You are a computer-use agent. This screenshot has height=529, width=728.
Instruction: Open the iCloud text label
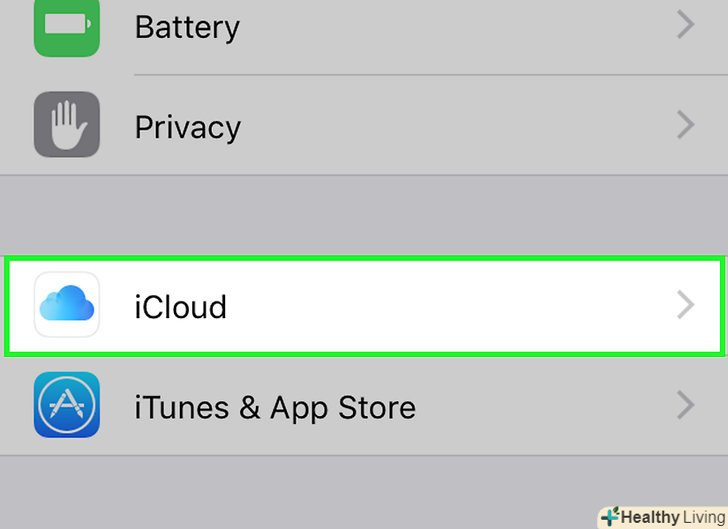point(181,306)
